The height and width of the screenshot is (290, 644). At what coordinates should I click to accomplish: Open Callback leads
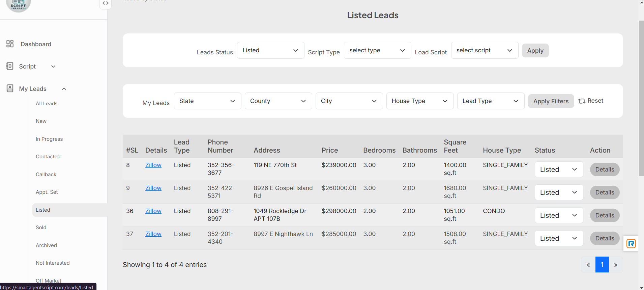point(46,175)
